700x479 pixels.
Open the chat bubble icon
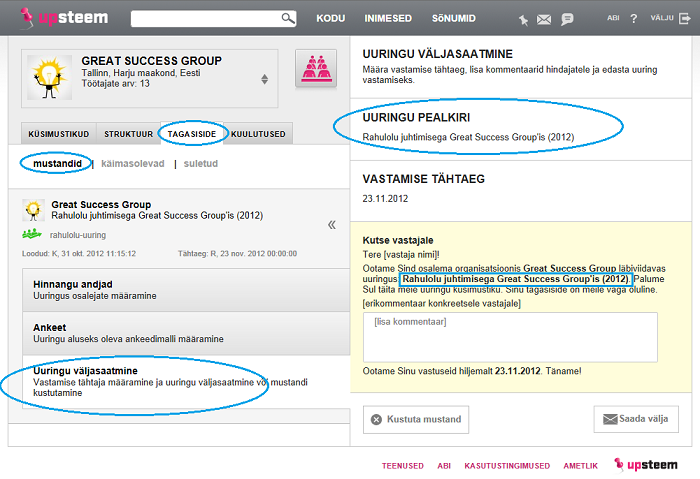coord(567,19)
